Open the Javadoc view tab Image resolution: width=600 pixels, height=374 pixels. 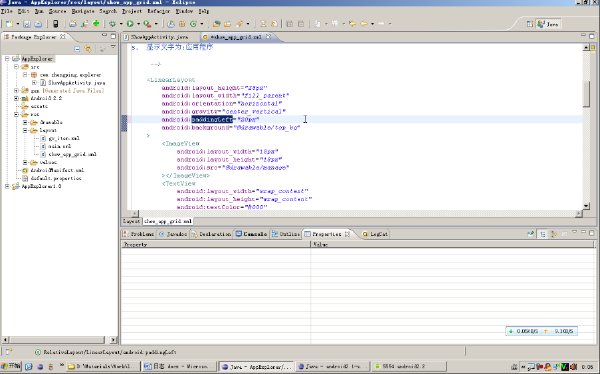pyautogui.click(x=173, y=234)
